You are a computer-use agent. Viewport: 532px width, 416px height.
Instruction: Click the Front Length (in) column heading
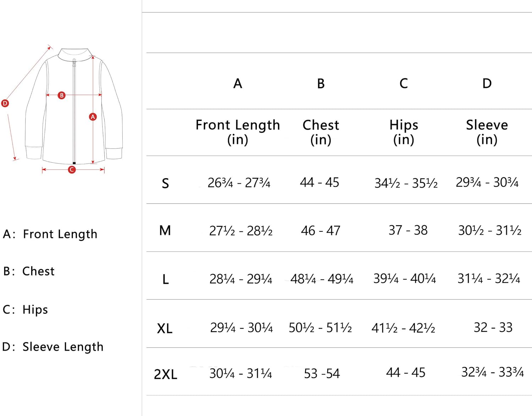(x=238, y=132)
